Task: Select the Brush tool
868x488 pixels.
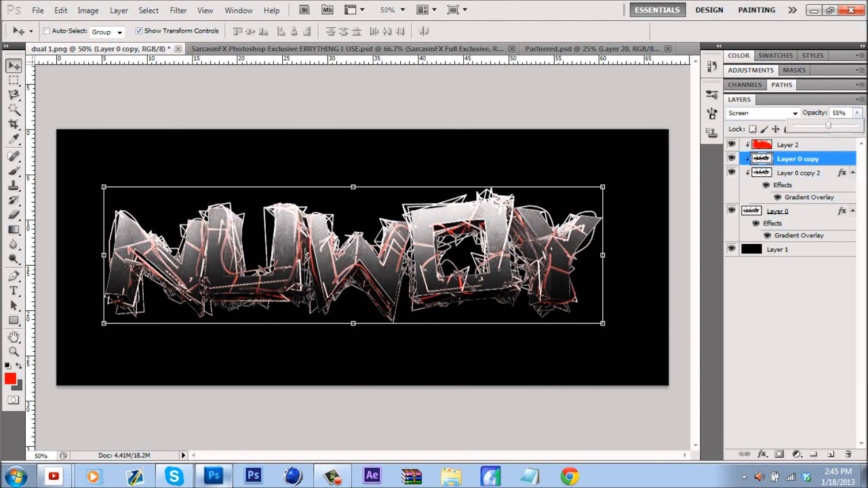Action: 14,171
